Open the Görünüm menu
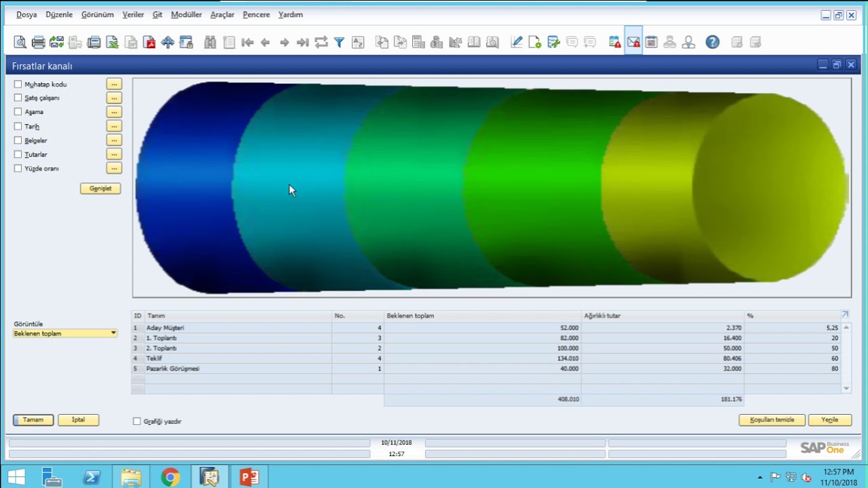 point(98,14)
